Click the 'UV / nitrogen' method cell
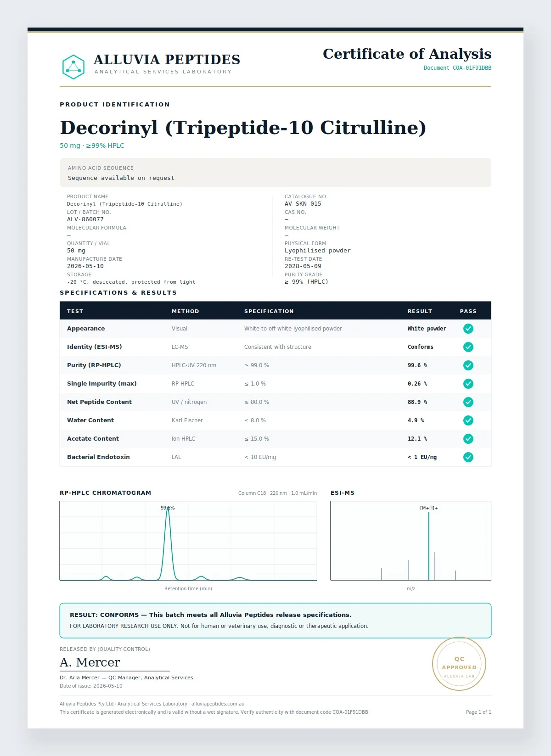Screen dimensions: 551x756 point(189,402)
